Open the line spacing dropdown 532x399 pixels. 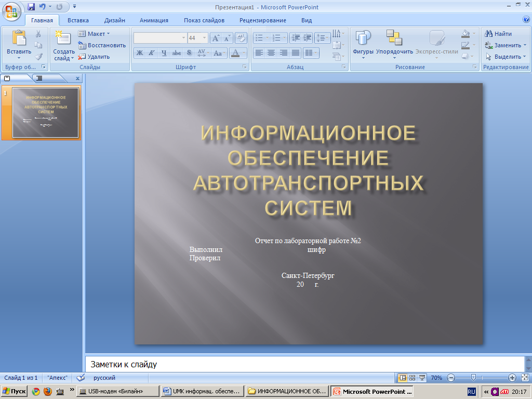[x=322, y=38]
